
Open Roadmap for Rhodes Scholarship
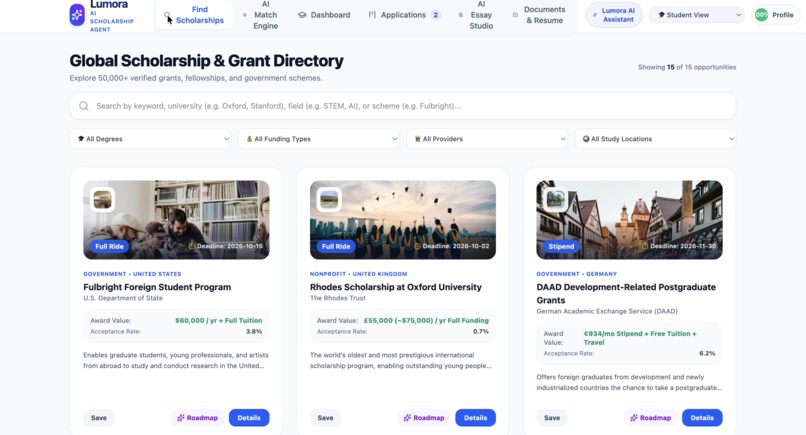(424, 418)
